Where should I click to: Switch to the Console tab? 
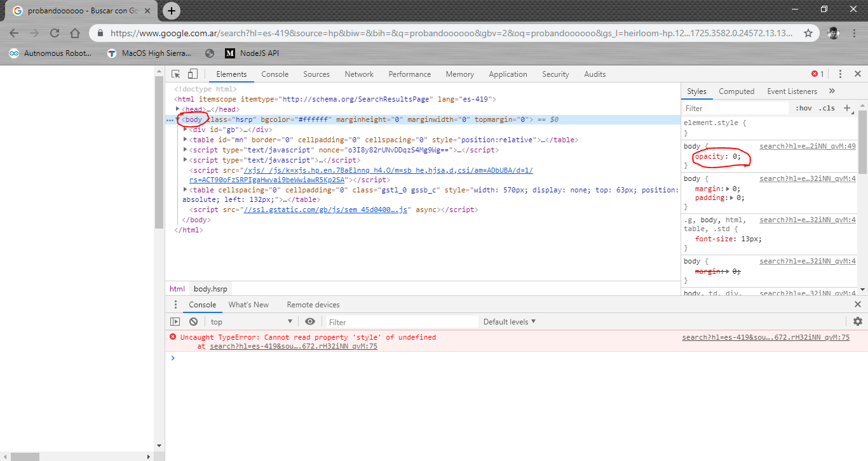click(275, 74)
